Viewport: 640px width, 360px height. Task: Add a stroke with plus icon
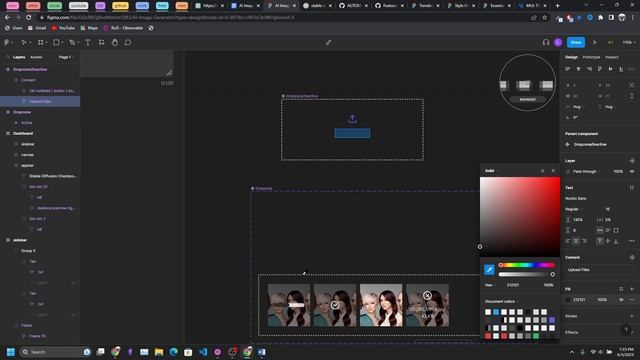point(632,316)
